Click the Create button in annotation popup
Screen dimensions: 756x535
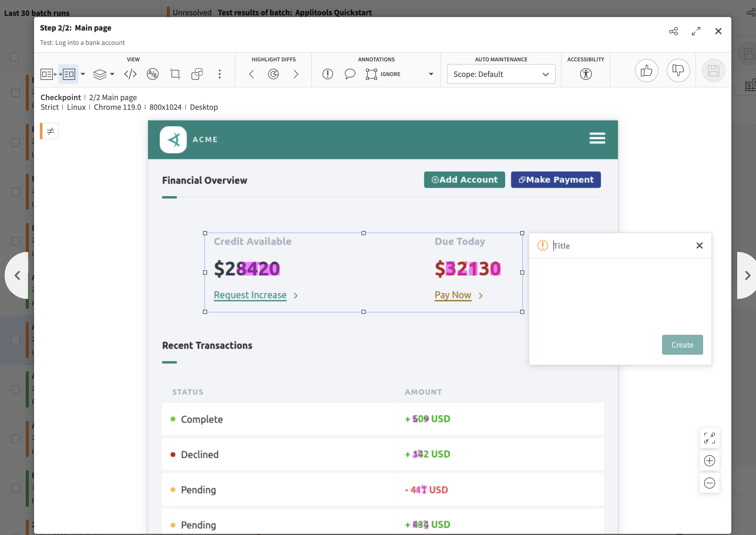tap(682, 345)
